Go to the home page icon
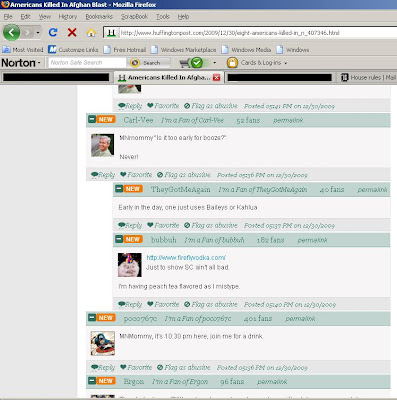The width and height of the screenshot is (397, 400). [91, 33]
